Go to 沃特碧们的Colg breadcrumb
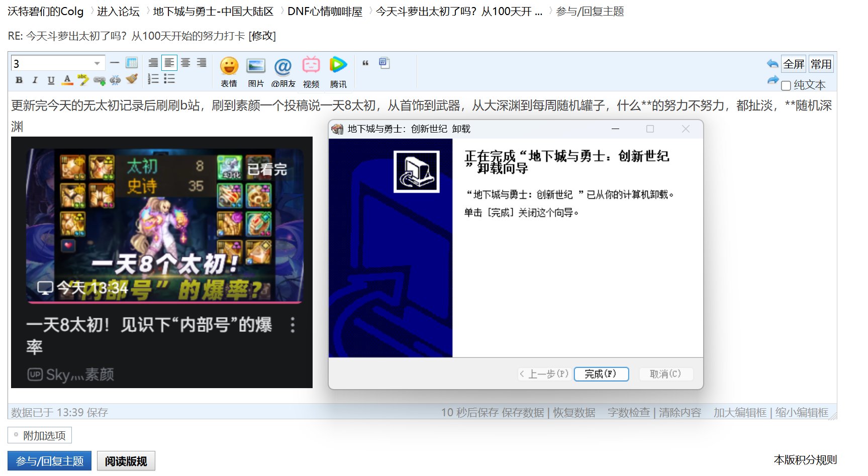Viewport: 868px width, 476px height. [46, 12]
